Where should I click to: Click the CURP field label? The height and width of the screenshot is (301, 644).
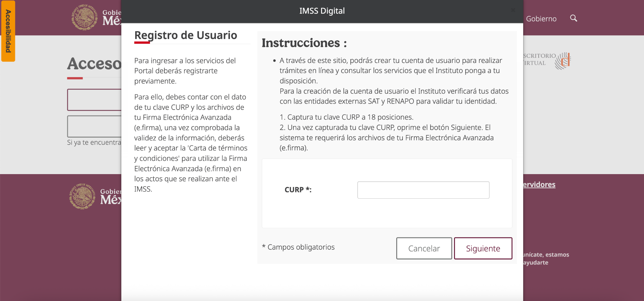298,190
